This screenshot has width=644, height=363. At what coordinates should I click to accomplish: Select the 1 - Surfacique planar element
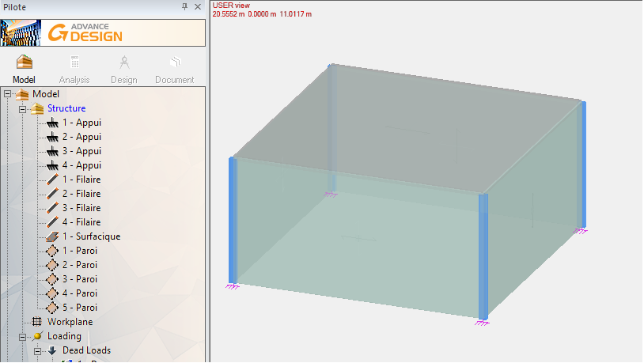tap(91, 236)
